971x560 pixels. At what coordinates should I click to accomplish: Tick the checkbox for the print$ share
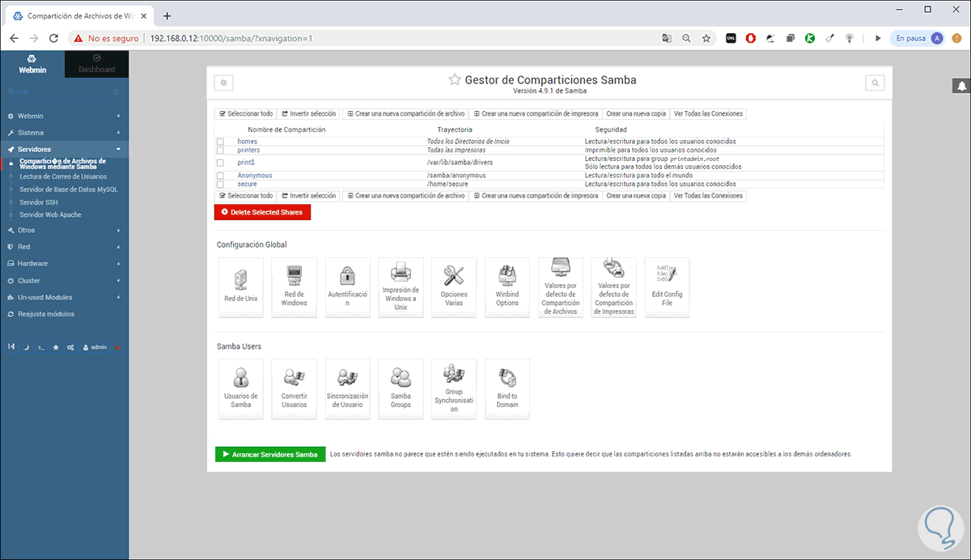coord(220,163)
